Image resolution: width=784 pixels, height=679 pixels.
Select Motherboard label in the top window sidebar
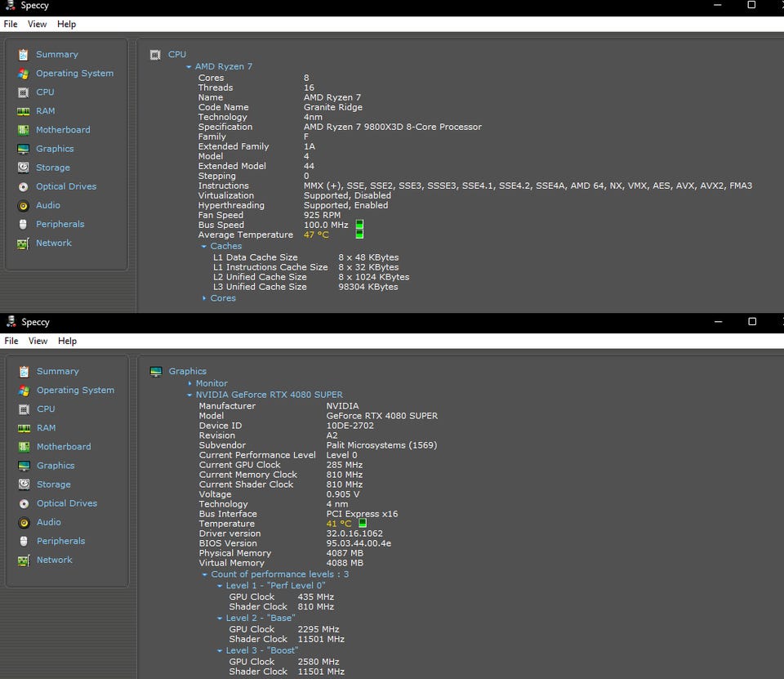click(x=63, y=130)
